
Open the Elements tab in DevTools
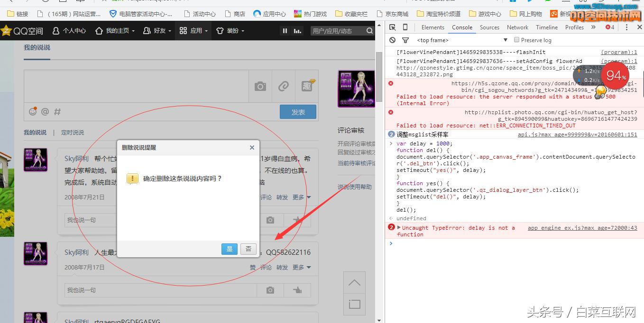pyautogui.click(x=432, y=27)
